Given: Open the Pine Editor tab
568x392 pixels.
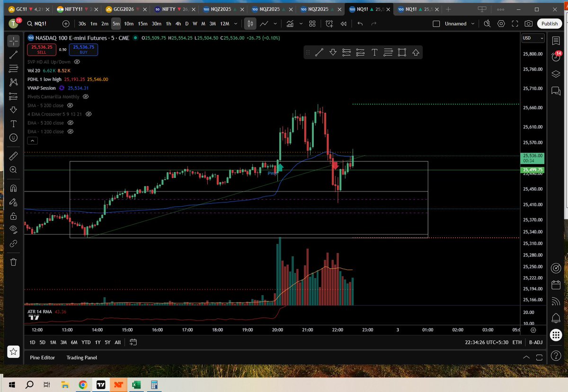Looking at the screenshot, I should tap(42, 357).
